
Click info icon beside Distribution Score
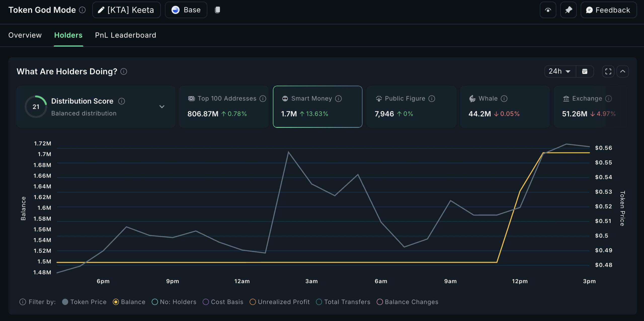(x=122, y=101)
